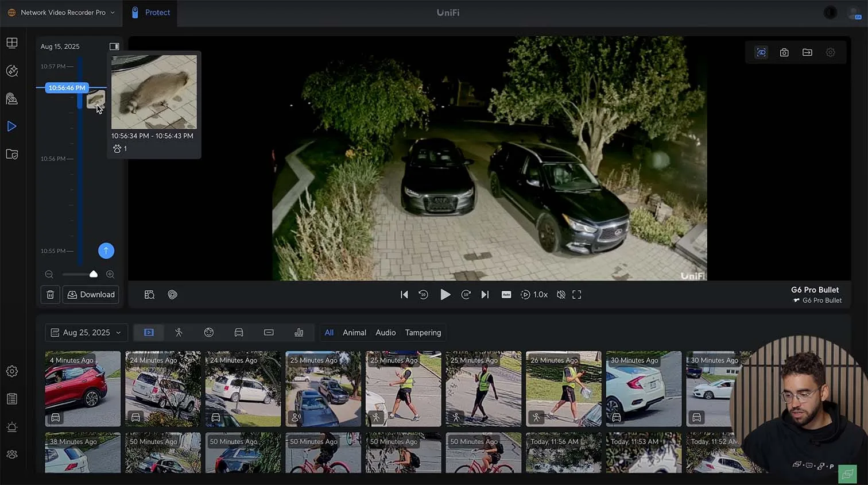Image resolution: width=868 pixels, height=485 pixels.
Task: Open the Aug 25, 2025 date dropdown
Action: pyautogui.click(x=86, y=333)
